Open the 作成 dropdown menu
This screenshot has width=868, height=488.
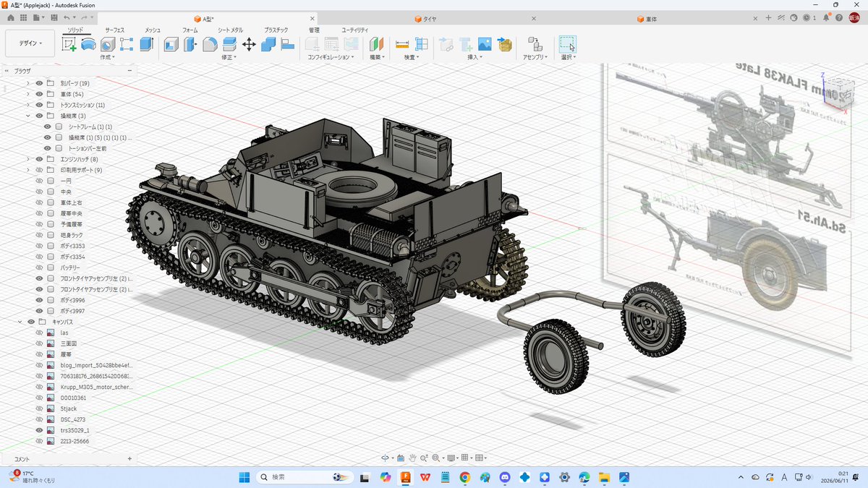(107, 56)
